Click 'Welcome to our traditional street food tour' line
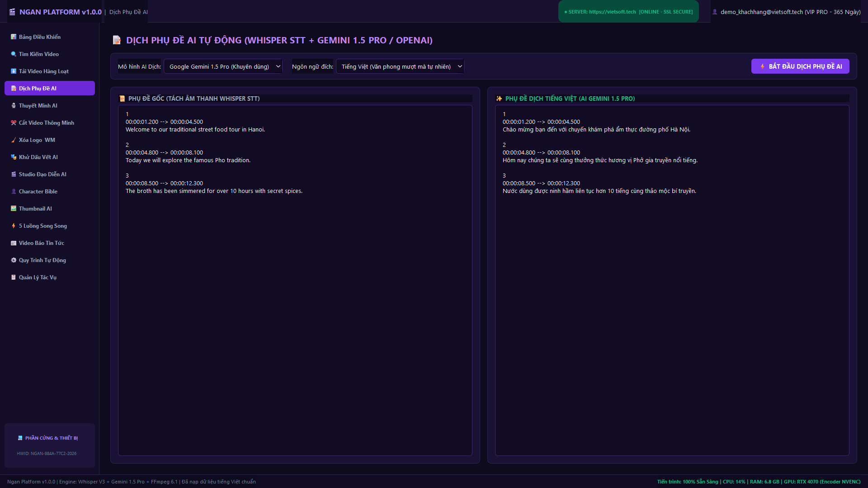The height and width of the screenshot is (488, 868). (x=195, y=130)
